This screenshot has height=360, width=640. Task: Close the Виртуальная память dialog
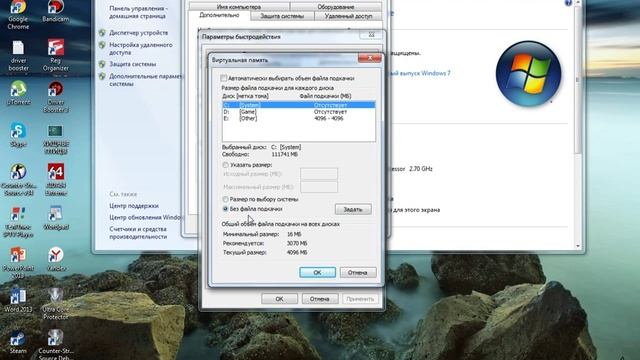369,58
